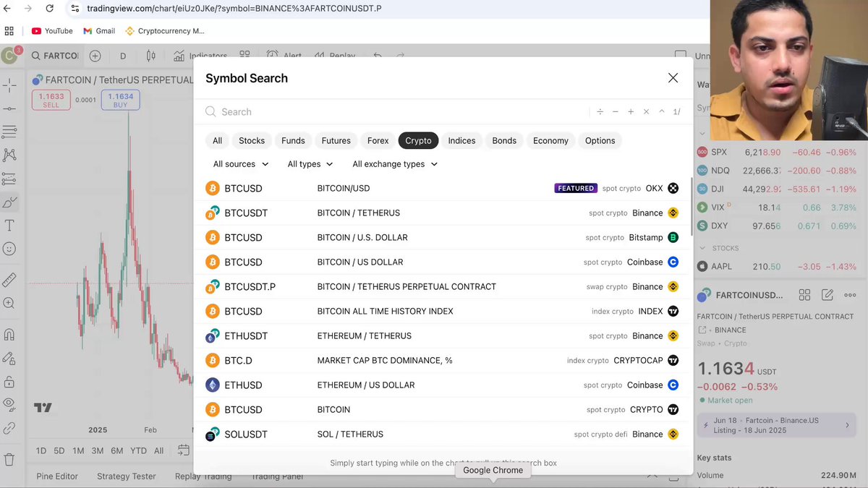Select the trend line drawing tool
The width and height of the screenshot is (868, 488).
9,108
